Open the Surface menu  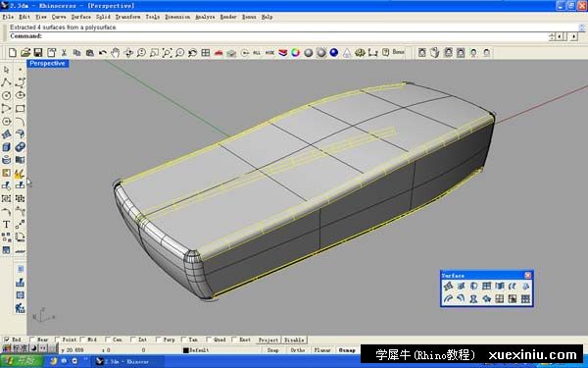[x=80, y=17]
